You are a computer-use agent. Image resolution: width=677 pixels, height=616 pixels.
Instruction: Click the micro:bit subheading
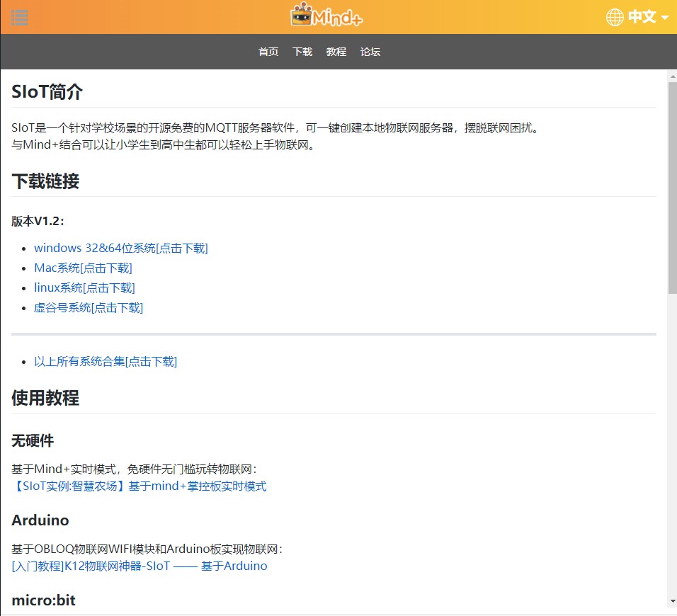coord(44,600)
